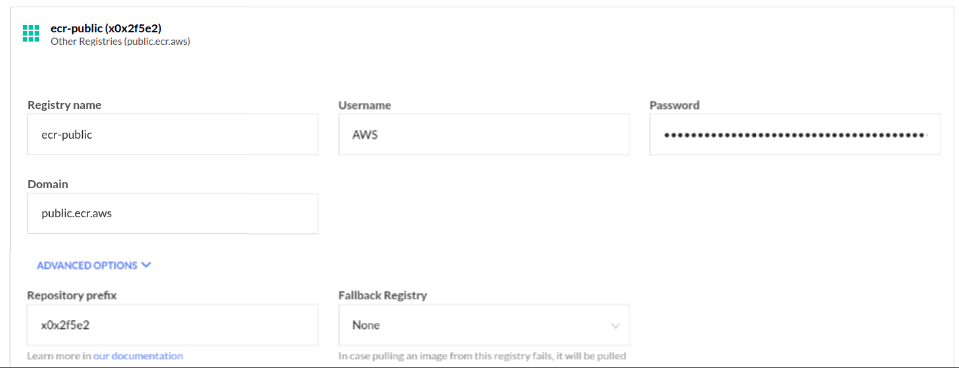This screenshot has width=959, height=368.
Task: Click the Password label text
Action: (x=675, y=105)
